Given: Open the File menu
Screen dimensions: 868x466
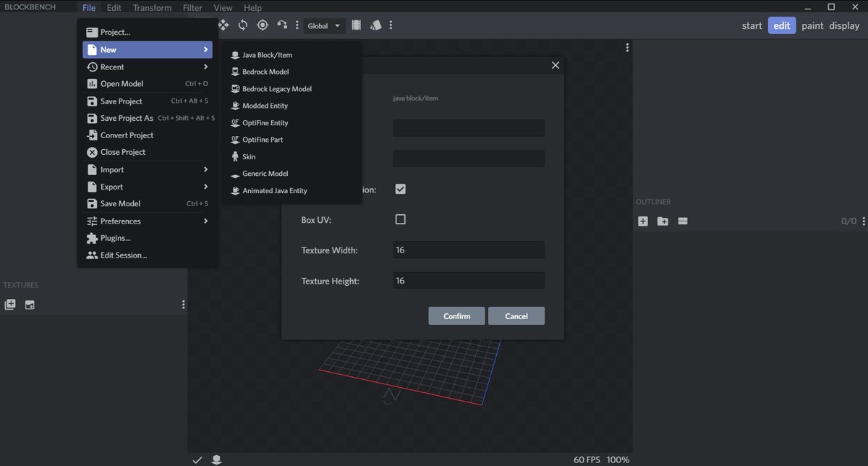Looking at the screenshot, I should click(x=89, y=8).
